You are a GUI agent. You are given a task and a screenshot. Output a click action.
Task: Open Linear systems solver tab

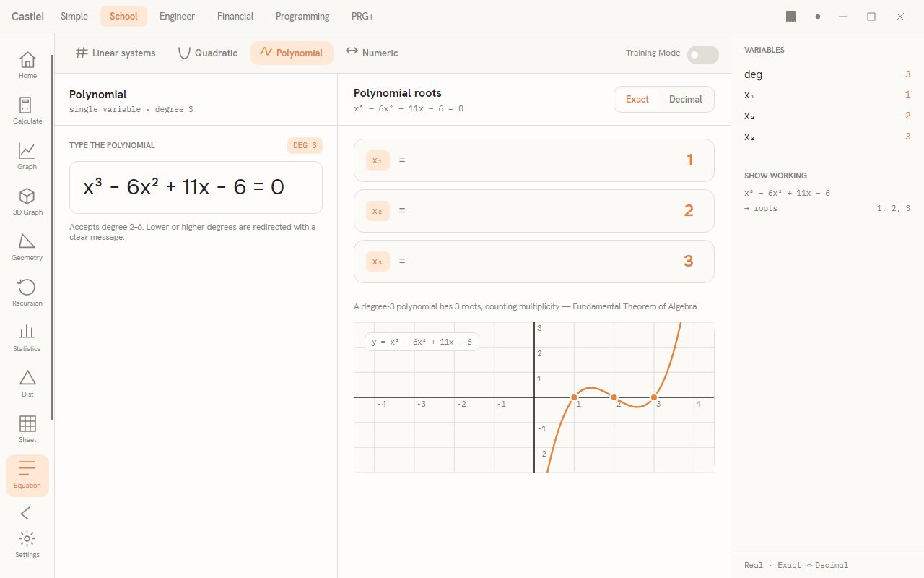[115, 53]
